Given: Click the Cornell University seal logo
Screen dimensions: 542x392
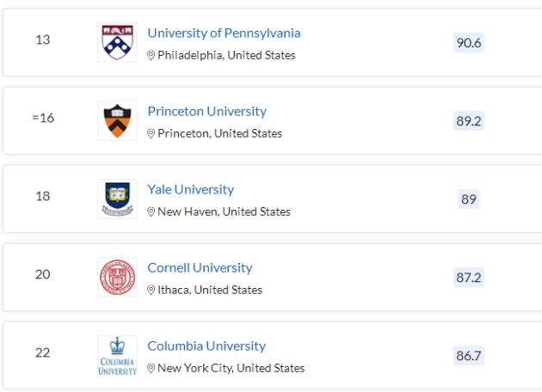Looking at the screenshot, I should point(117,277).
